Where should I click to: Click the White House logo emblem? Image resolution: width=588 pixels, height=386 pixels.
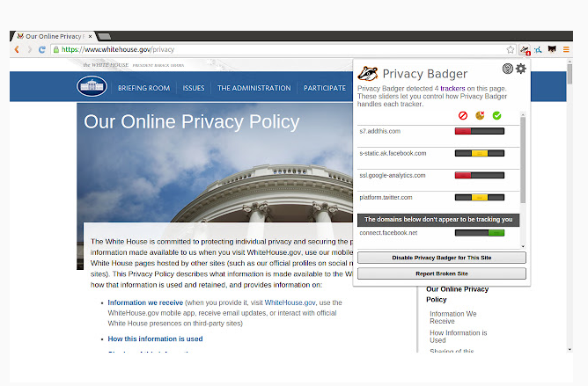pos(92,86)
